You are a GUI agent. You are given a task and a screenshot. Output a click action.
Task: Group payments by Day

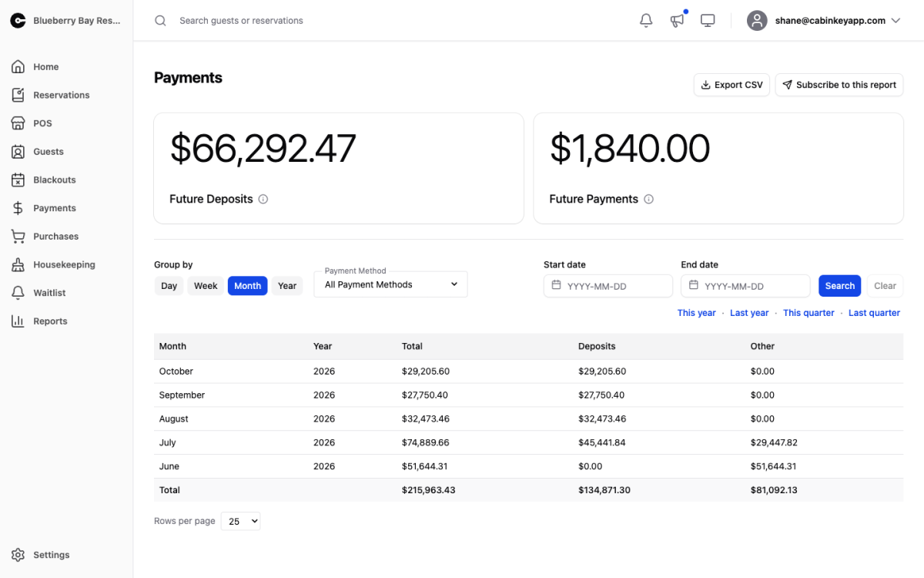[169, 286]
